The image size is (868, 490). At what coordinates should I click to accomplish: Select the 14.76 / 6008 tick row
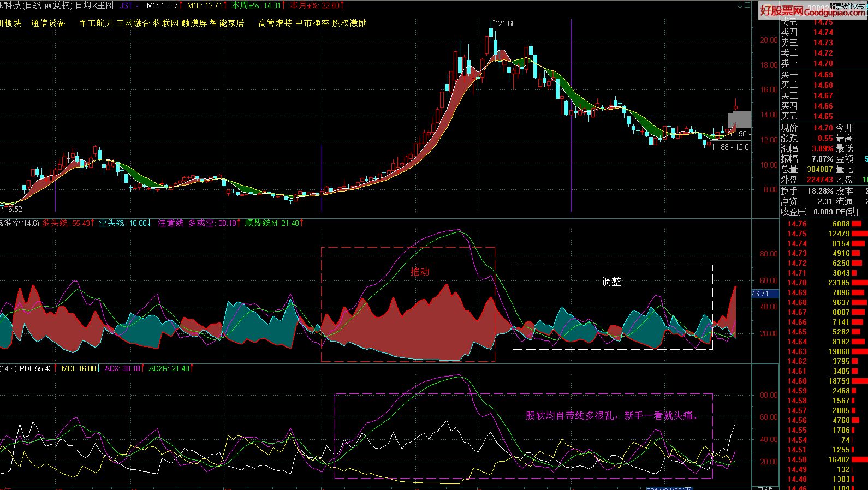(824, 224)
